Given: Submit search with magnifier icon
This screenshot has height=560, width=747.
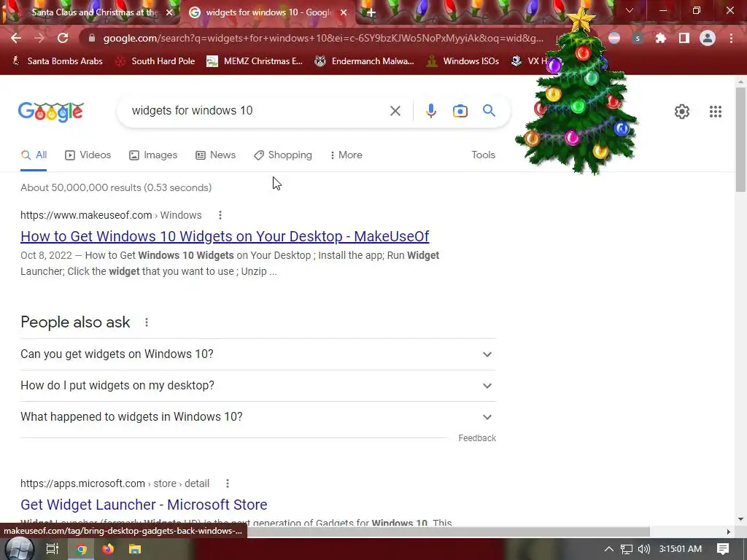Looking at the screenshot, I should [489, 111].
